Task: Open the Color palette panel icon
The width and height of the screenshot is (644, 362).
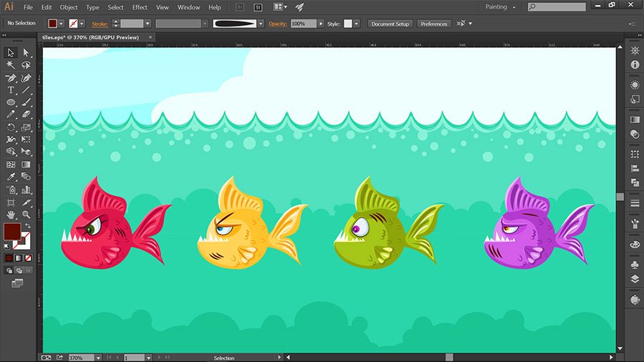Action: pyautogui.click(x=635, y=245)
